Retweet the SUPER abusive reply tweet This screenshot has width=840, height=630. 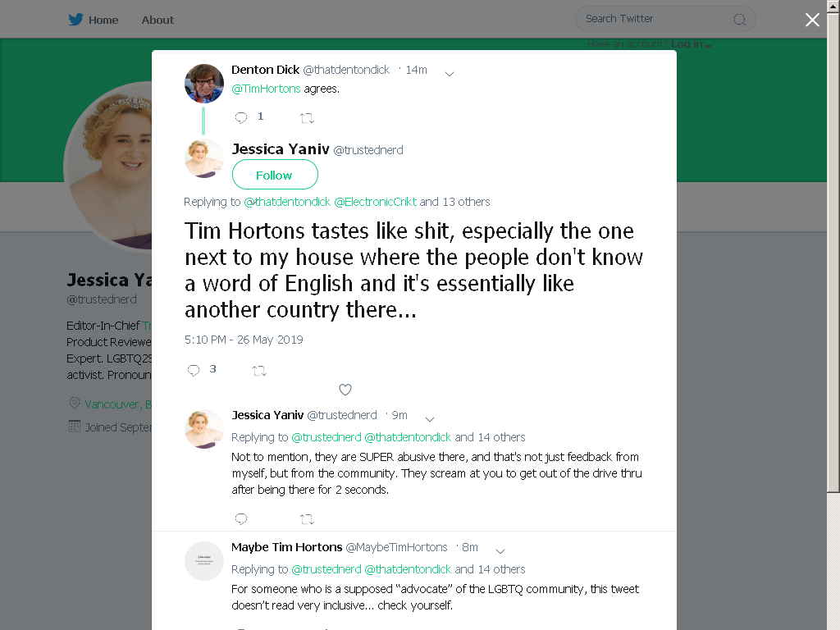[x=307, y=519]
